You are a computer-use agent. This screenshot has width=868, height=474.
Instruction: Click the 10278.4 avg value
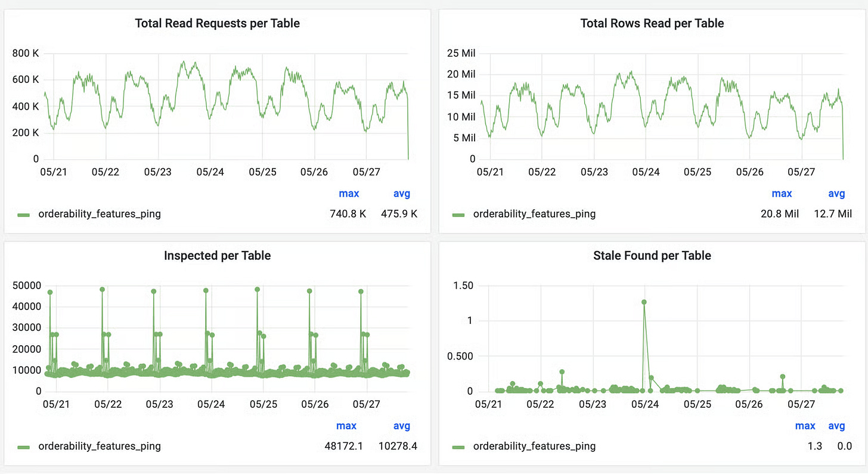point(398,446)
